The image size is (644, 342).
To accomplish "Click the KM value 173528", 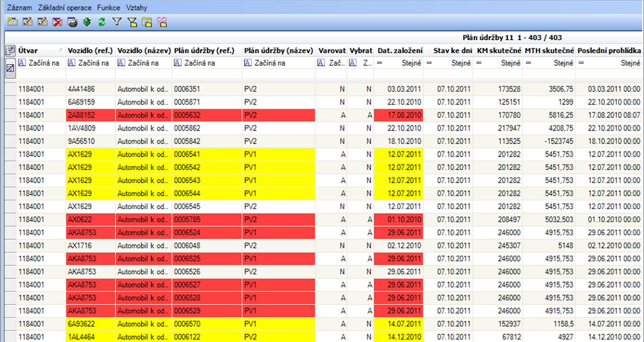I will [x=498, y=89].
